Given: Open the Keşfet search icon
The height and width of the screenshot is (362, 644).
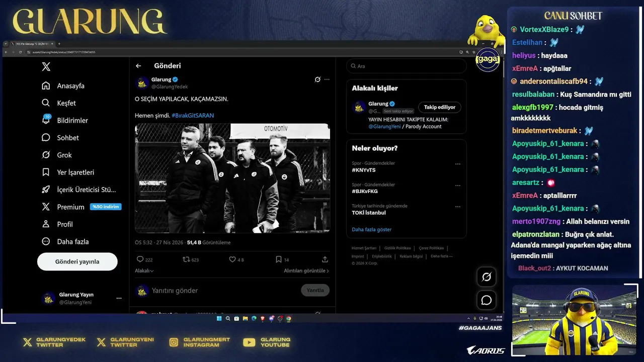Looking at the screenshot, I should click(x=46, y=103).
